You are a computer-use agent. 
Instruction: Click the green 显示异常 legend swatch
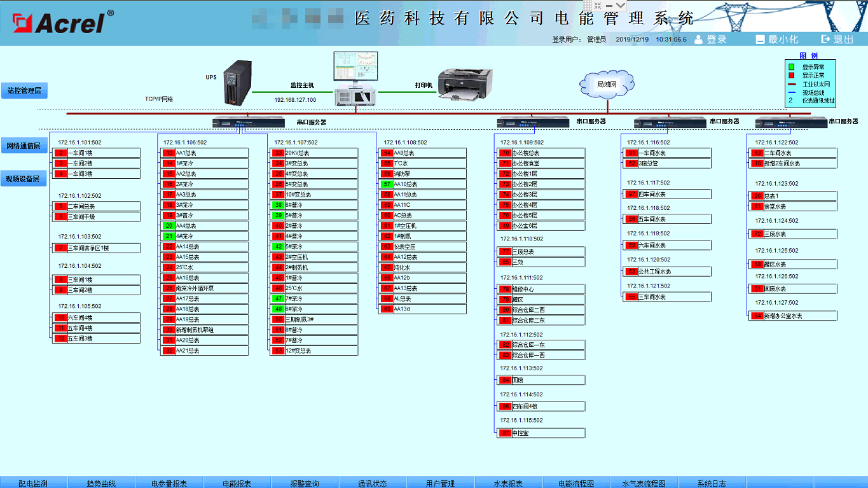(791, 67)
